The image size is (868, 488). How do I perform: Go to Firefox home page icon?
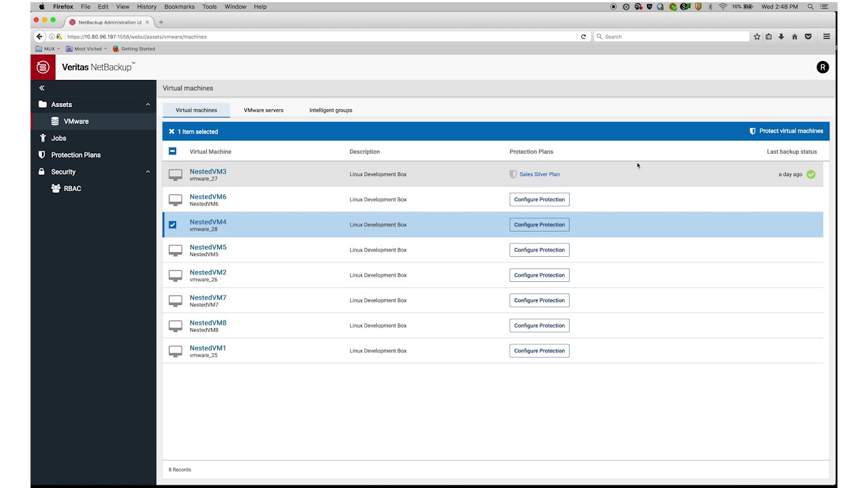[x=795, y=37]
